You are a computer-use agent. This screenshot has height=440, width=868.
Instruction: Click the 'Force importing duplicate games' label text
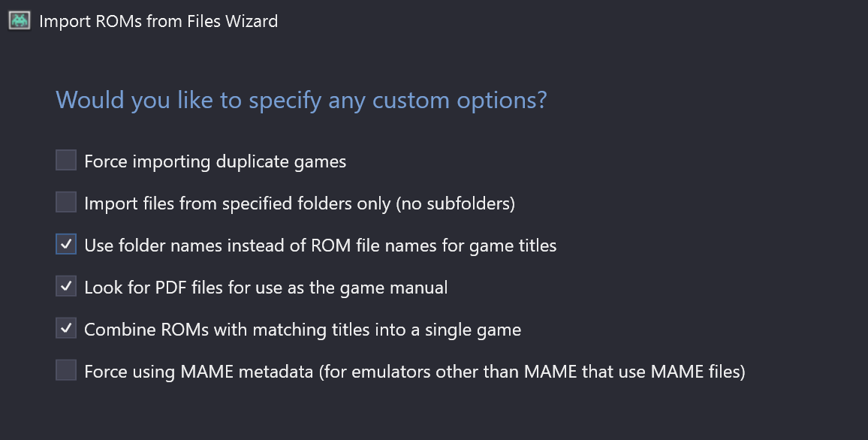(x=215, y=161)
